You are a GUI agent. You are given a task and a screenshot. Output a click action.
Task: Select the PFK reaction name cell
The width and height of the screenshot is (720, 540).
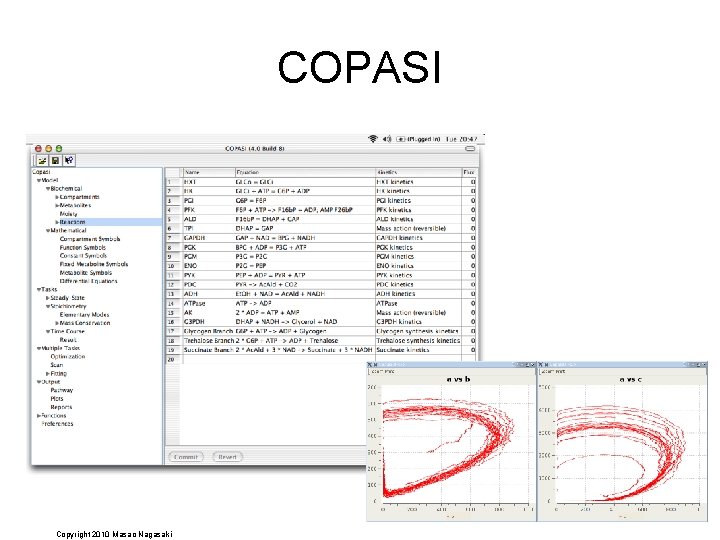coord(209,210)
